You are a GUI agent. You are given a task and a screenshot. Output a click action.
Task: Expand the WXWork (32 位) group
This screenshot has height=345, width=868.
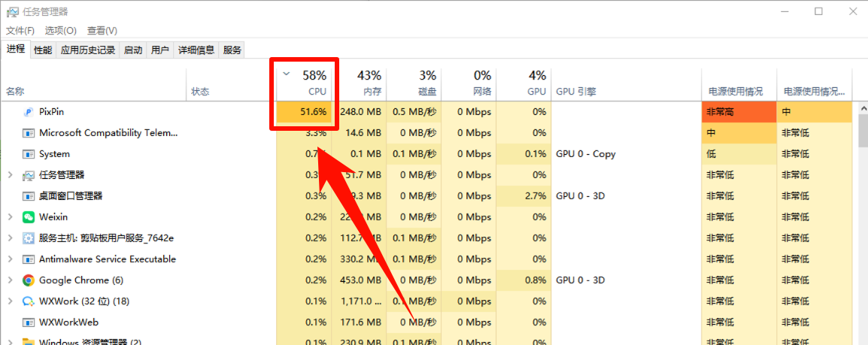click(x=10, y=301)
